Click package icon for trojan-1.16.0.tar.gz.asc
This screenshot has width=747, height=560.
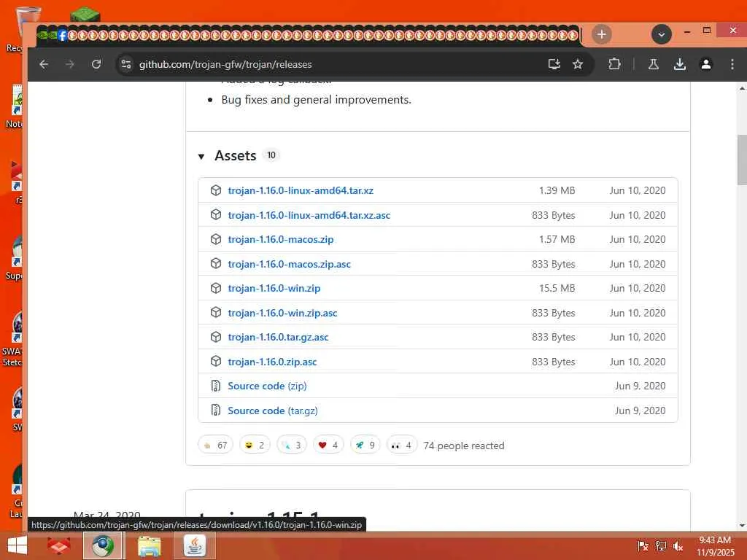(216, 337)
